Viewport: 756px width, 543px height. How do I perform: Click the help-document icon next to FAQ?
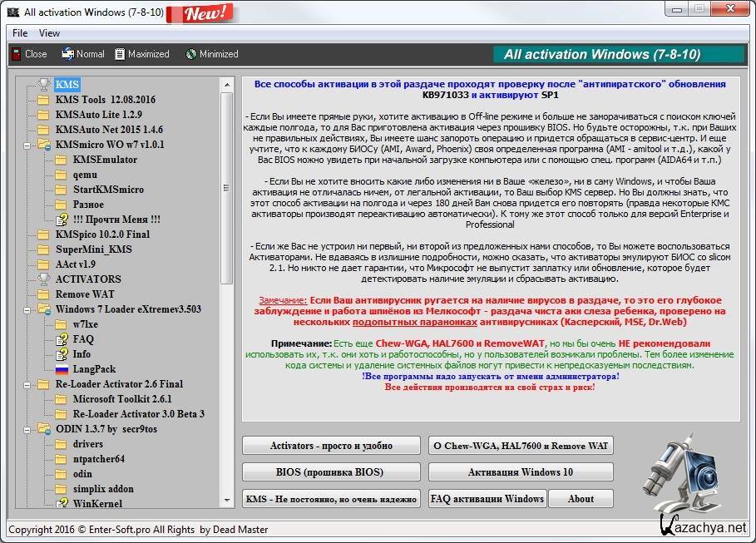tap(61, 339)
